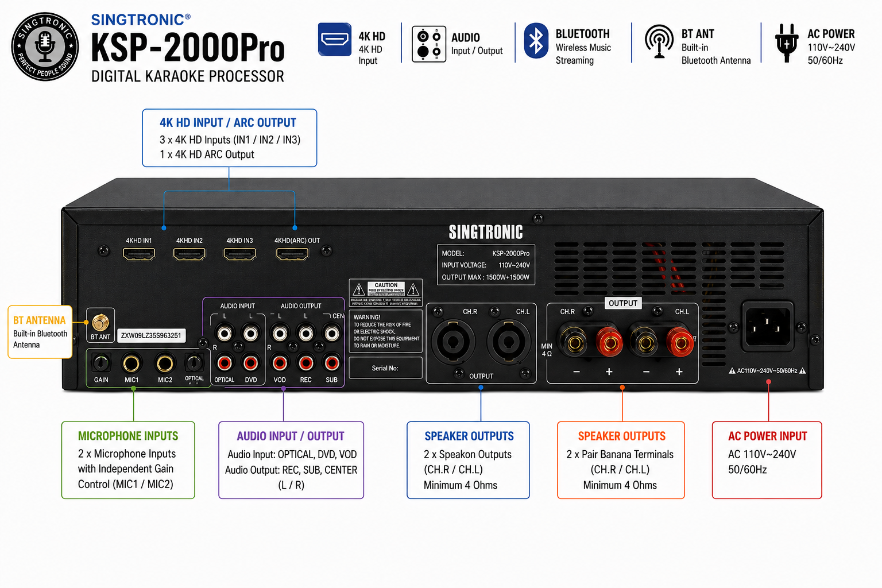Image resolution: width=882 pixels, height=588 pixels.
Task: Click the gold BT ANT antenna connector
Action: pos(100,323)
